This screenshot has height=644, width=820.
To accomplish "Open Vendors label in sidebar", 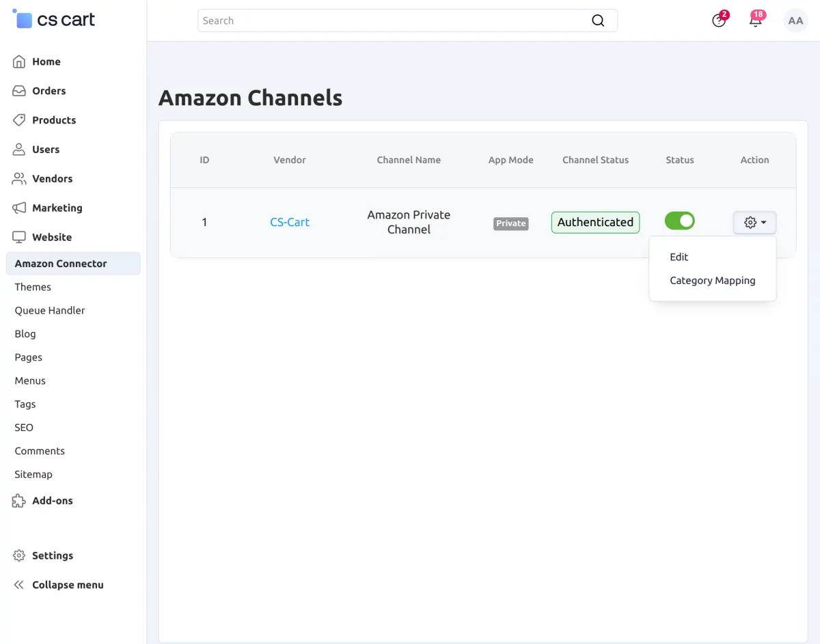I will tap(52, 179).
